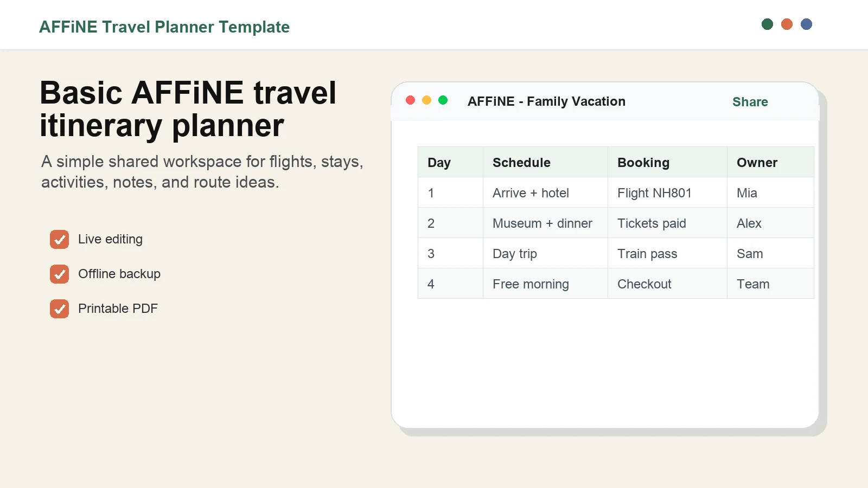
Task: Click the Day column header
Action: tap(450, 162)
